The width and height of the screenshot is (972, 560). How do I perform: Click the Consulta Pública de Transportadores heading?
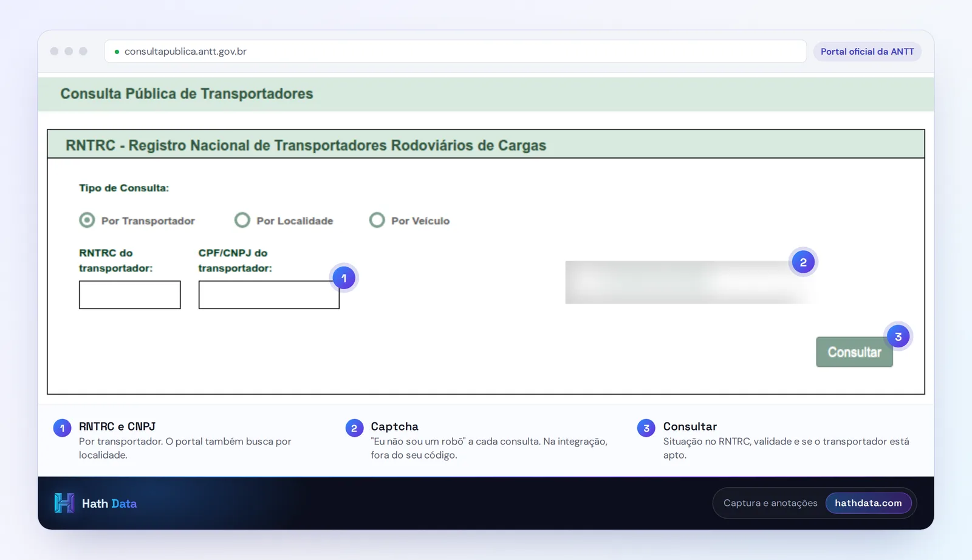point(187,94)
